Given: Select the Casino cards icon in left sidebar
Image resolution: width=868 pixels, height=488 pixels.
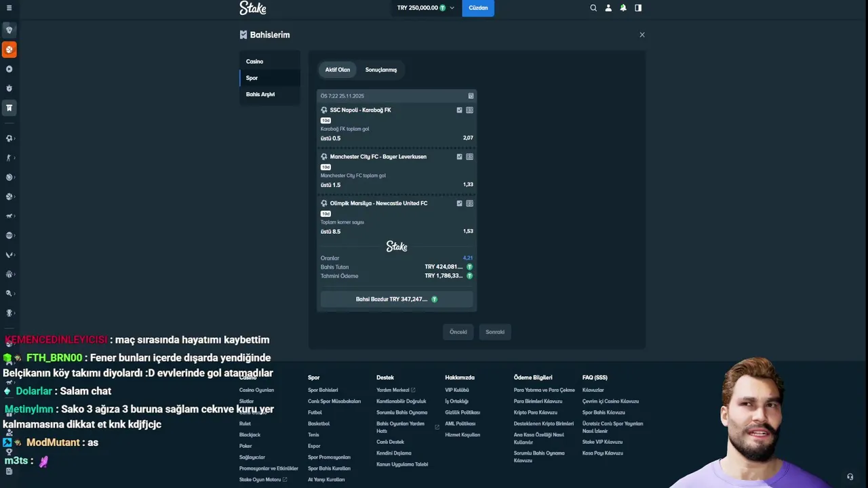Looking at the screenshot, I should coord(9,30).
